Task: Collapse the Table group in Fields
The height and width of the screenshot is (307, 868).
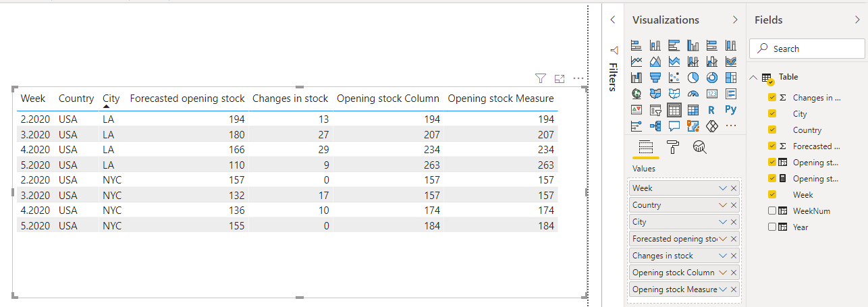Action: (753, 78)
